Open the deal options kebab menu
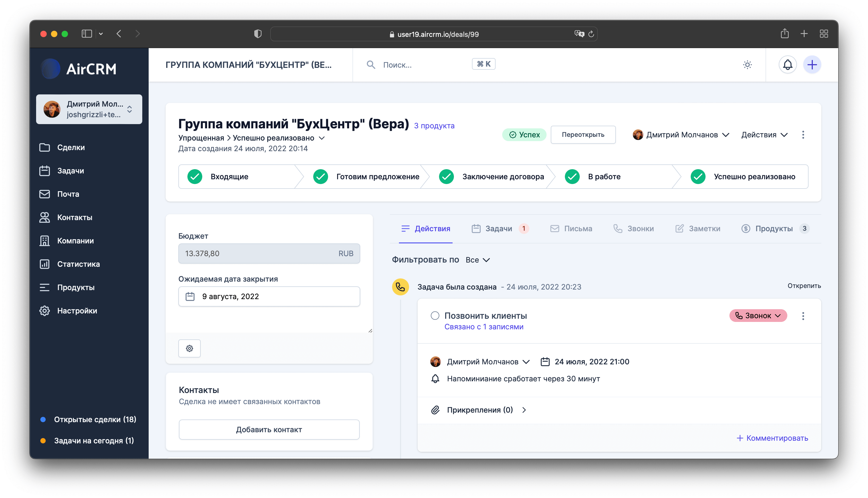Screen dimensions: 868x498 (x=803, y=134)
